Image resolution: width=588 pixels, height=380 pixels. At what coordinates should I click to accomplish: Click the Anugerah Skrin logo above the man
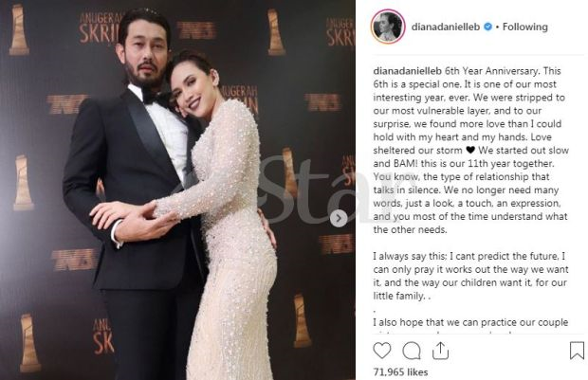point(101,27)
